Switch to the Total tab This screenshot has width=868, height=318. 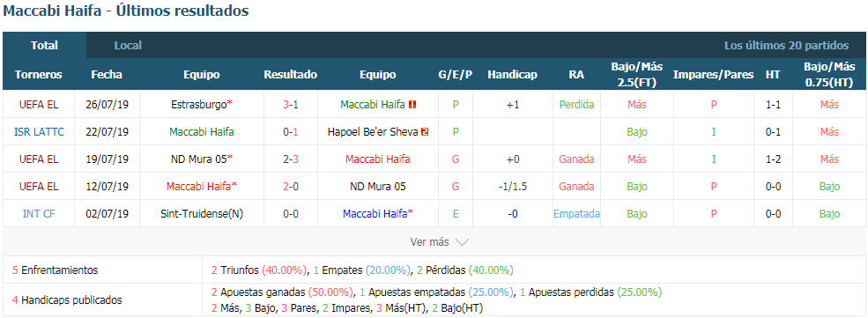[44, 45]
